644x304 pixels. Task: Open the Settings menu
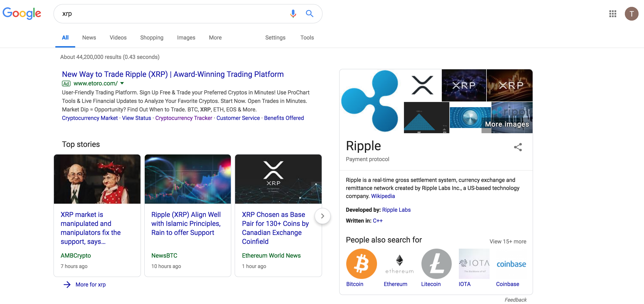(275, 38)
